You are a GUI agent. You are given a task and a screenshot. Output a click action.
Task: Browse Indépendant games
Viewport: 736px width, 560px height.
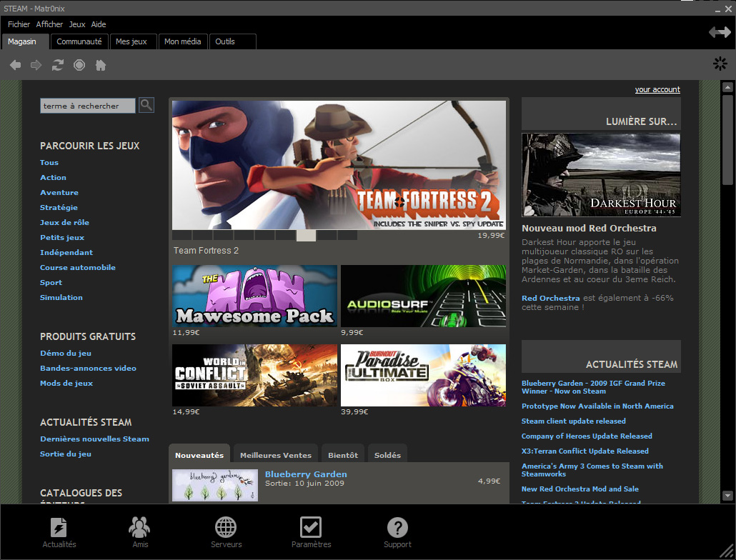point(66,252)
